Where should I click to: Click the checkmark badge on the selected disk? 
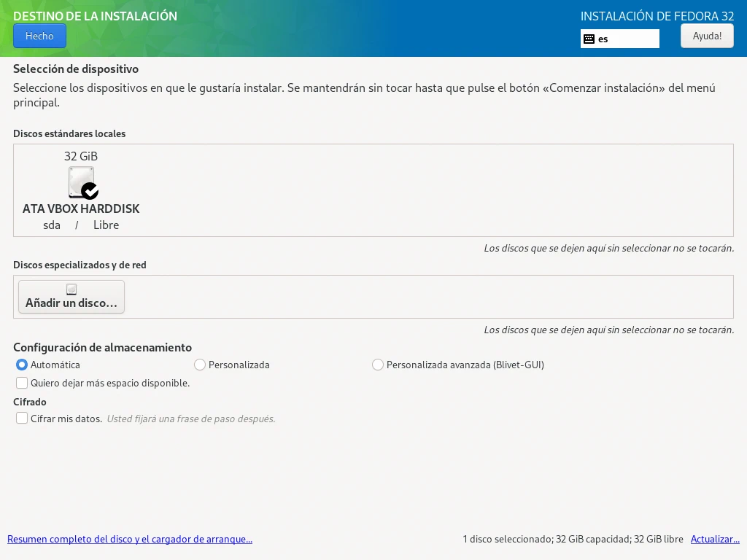click(x=90, y=191)
